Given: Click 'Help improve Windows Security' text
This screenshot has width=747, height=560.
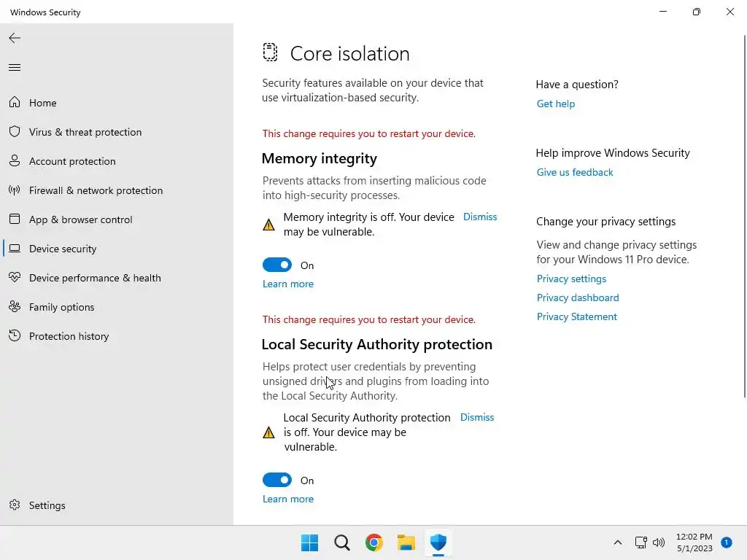Looking at the screenshot, I should click(x=613, y=153).
